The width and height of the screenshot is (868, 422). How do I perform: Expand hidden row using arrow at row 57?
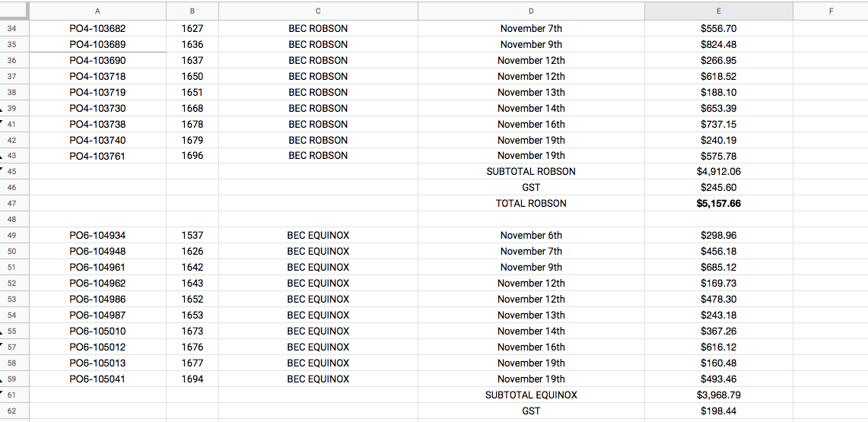pos(2,343)
